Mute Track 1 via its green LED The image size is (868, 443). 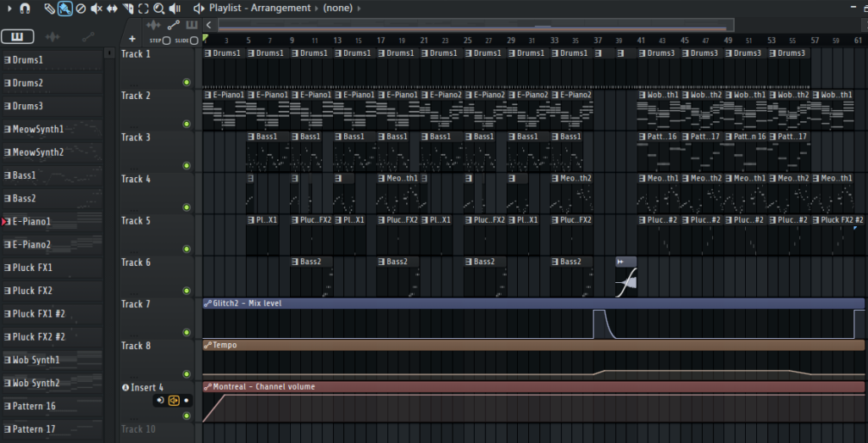[x=186, y=82]
